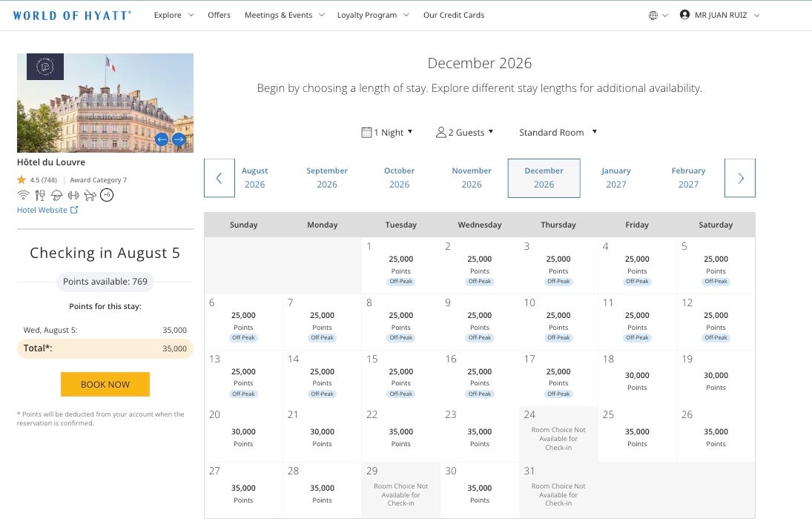Select the November 2026 month tab
812x530 pixels.
(472, 178)
